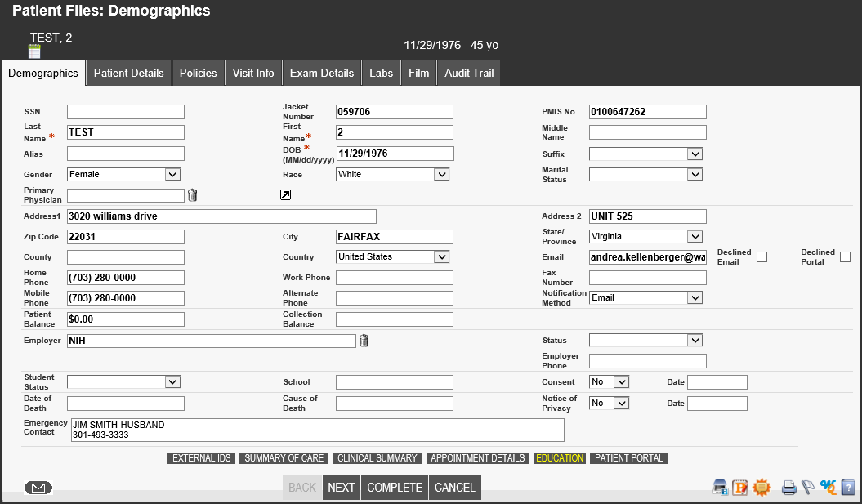
Task: Expand the State/Province dropdown showing Virginia
Action: 645,236
